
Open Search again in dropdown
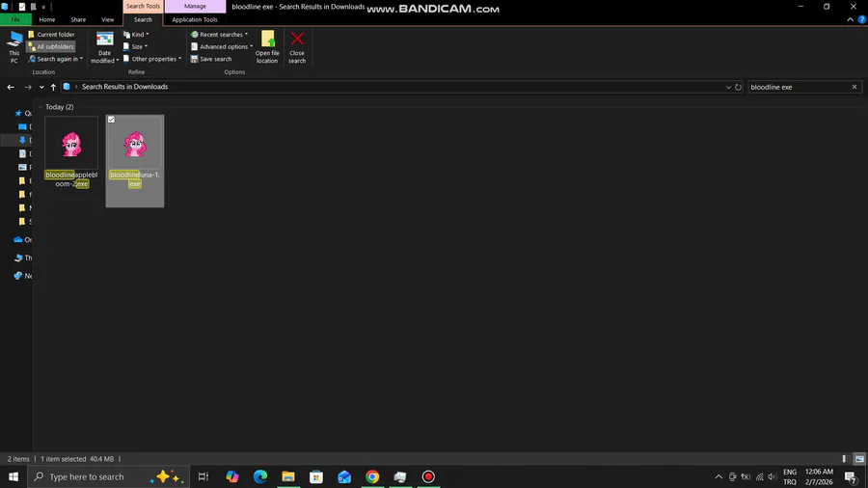55,59
